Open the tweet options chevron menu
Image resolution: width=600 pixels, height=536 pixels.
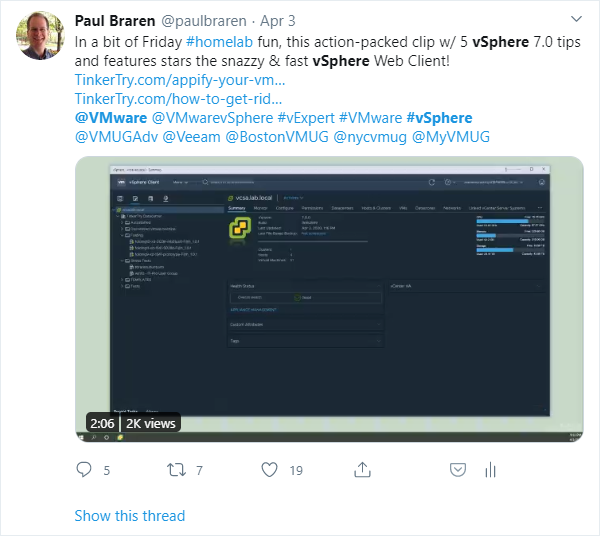coord(576,19)
